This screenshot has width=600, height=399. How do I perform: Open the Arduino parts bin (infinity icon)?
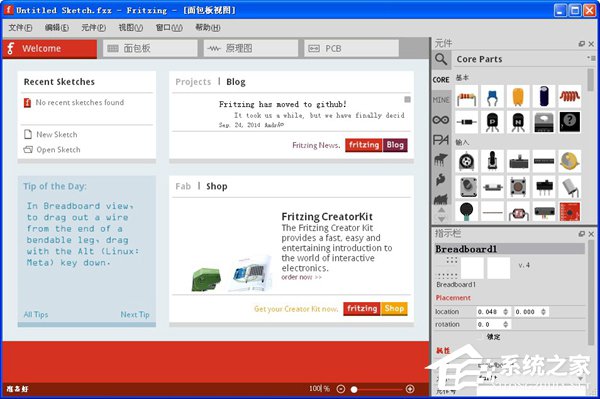441,120
